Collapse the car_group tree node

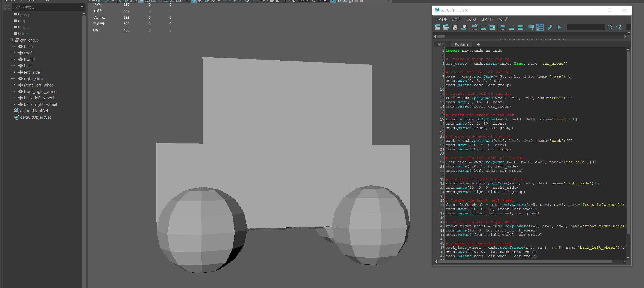coord(11,40)
